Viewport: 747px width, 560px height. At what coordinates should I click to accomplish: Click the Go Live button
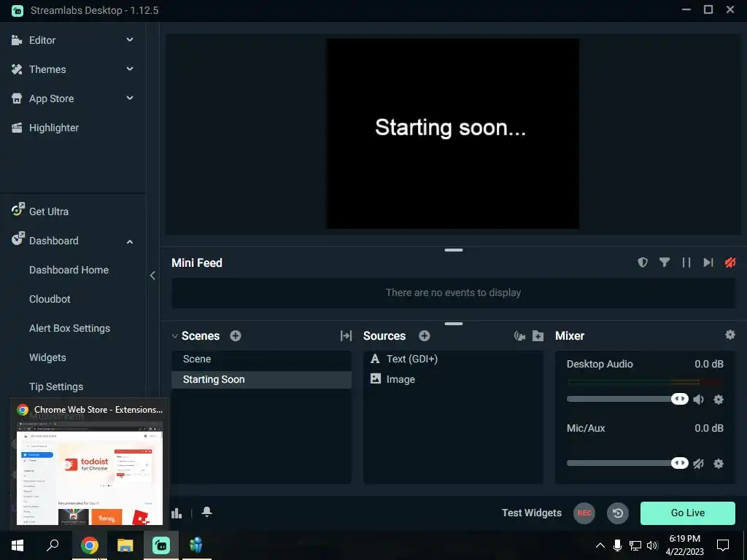click(x=687, y=513)
